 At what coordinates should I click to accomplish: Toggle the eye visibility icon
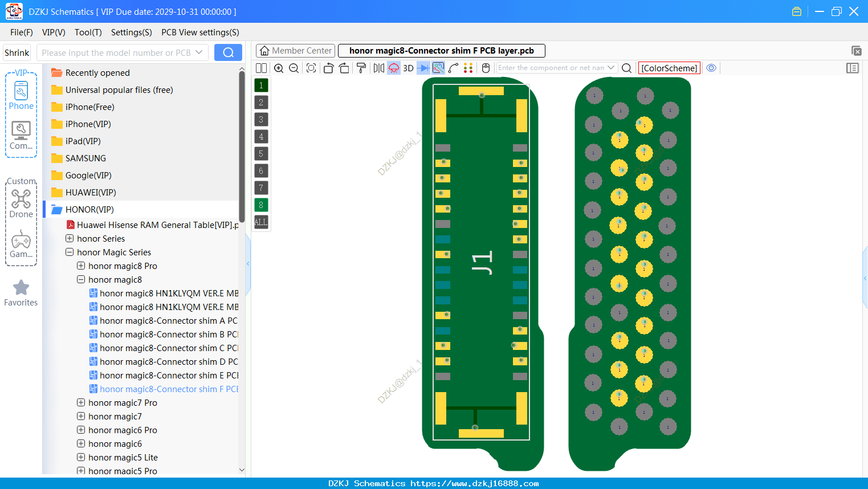pos(711,68)
